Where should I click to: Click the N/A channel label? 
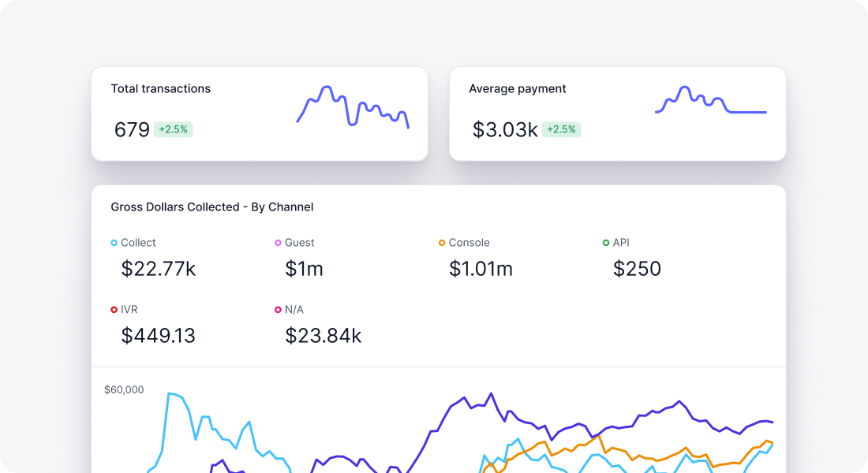(294, 310)
